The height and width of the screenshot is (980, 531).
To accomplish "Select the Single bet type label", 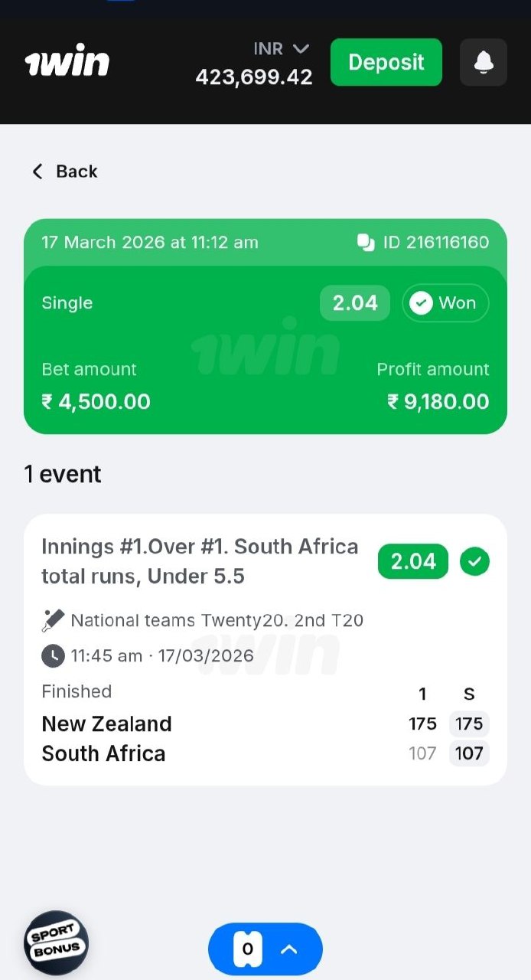I will click(67, 303).
